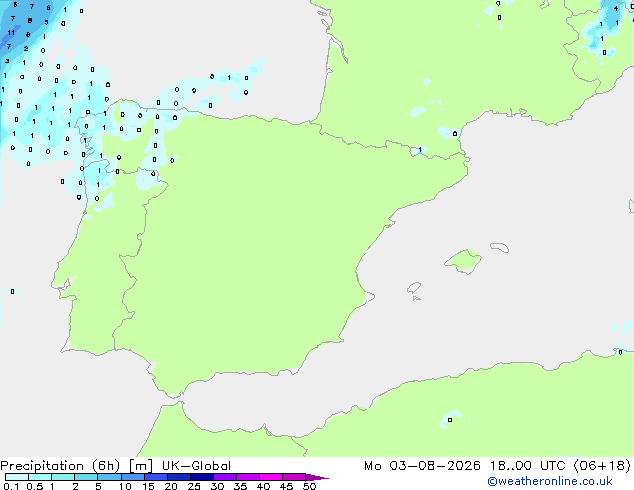Pick the magenta 40 to 45 legend swatch
Viewport: 634px width, 490px height.
click(x=271, y=477)
